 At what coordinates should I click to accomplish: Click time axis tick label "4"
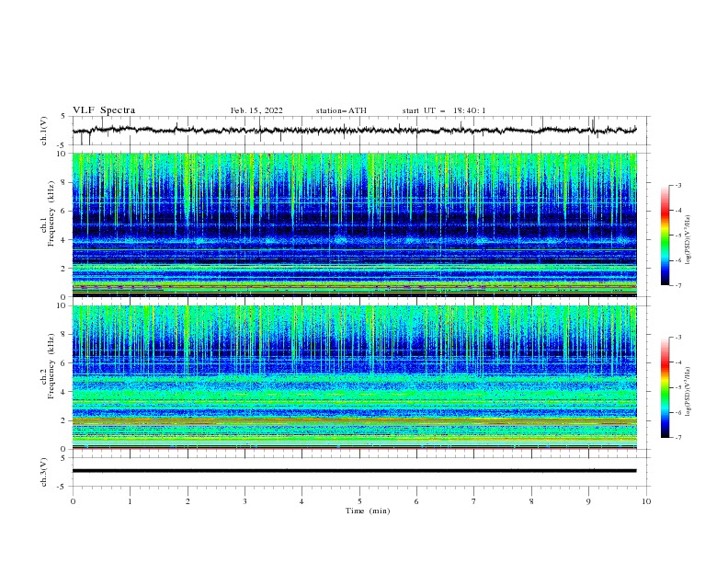tap(301, 501)
